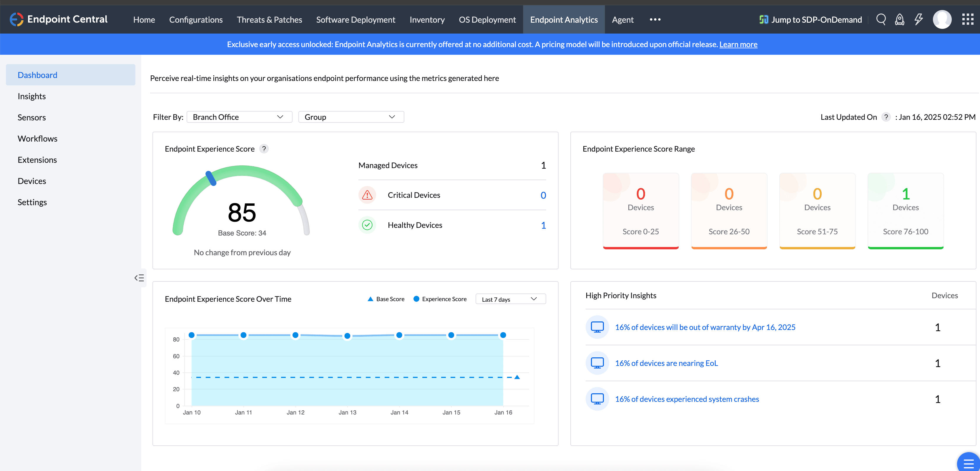Expand the Group filter dropdown

coord(351,117)
